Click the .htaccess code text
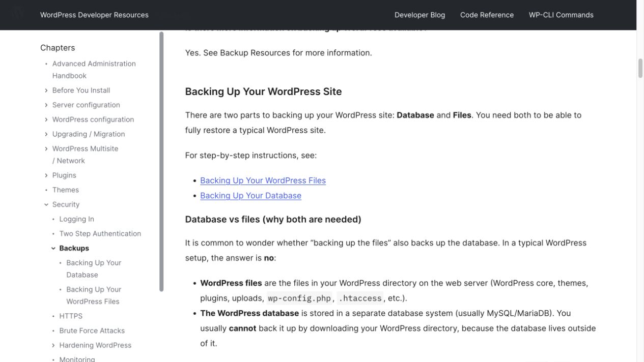 click(360, 298)
